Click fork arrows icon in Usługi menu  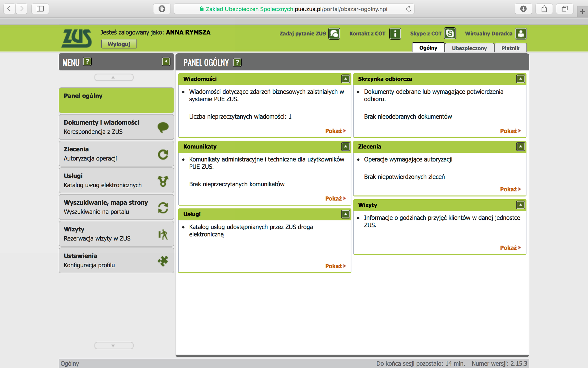163,181
